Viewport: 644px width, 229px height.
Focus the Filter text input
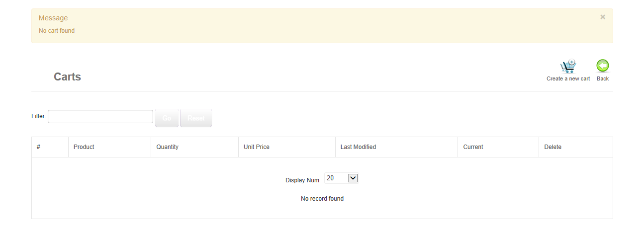click(x=100, y=117)
